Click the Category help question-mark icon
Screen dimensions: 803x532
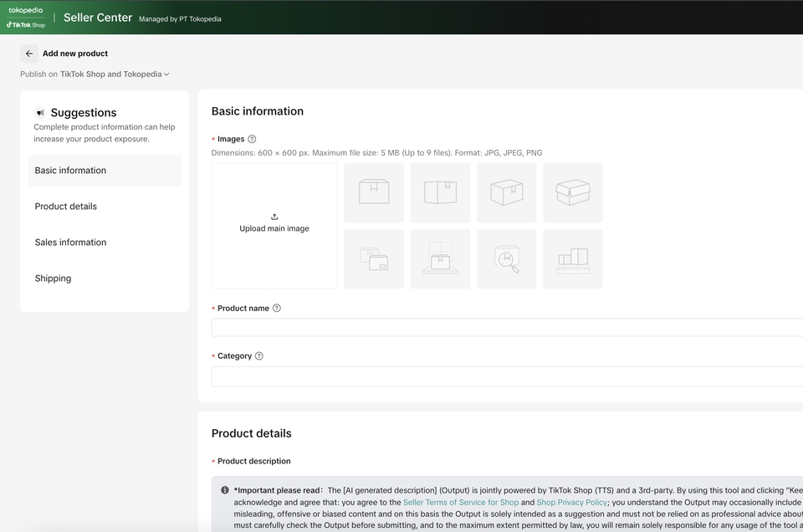click(x=259, y=356)
